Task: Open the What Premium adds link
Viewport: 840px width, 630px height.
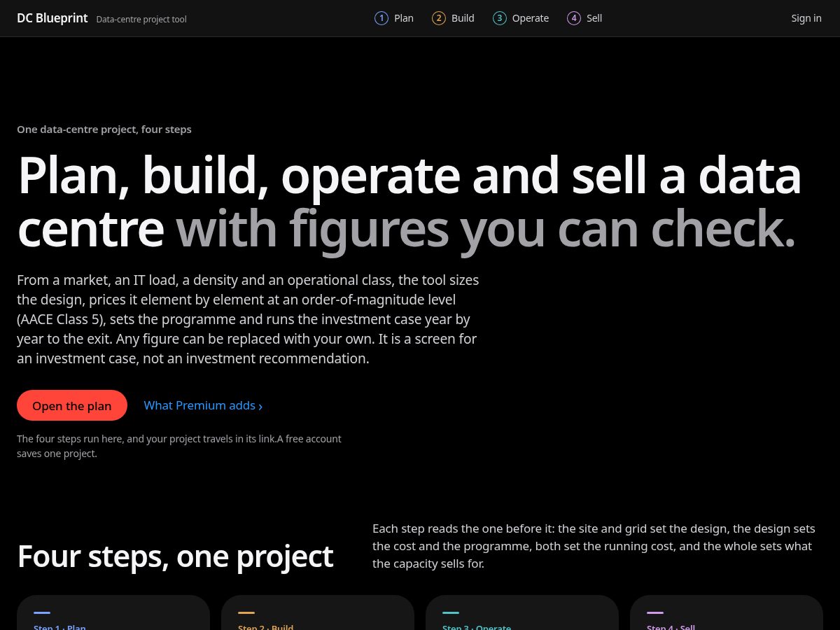Action: (x=203, y=405)
